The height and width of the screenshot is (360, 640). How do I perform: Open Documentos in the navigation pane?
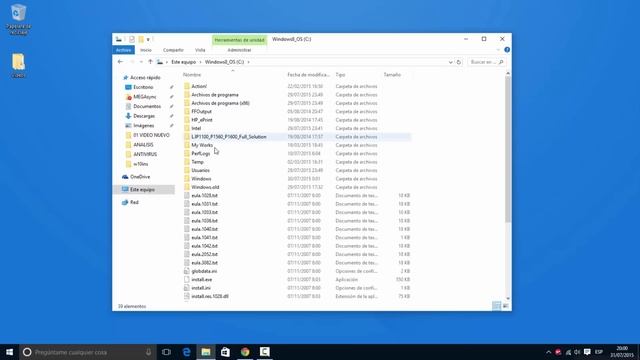click(x=147, y=106)
